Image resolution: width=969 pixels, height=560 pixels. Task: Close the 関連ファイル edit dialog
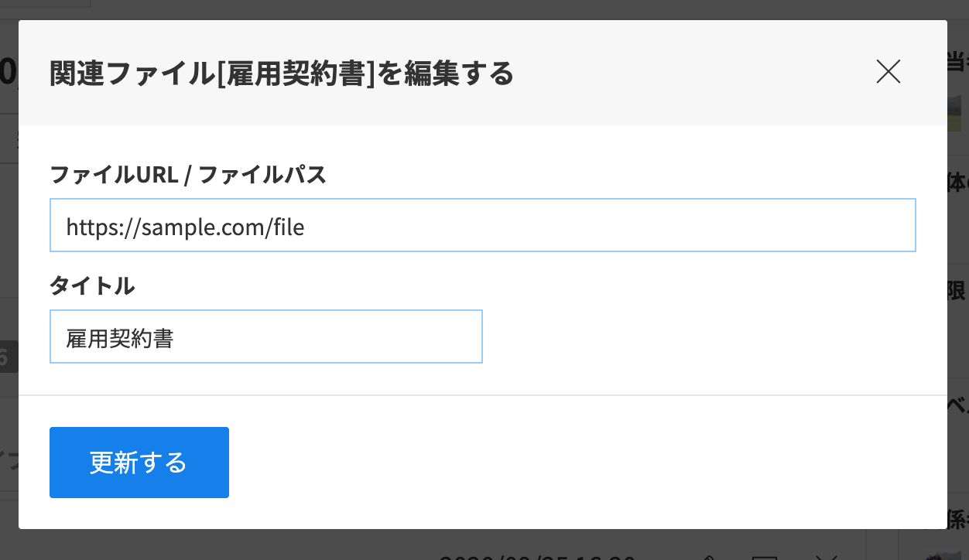coord(888,72)
